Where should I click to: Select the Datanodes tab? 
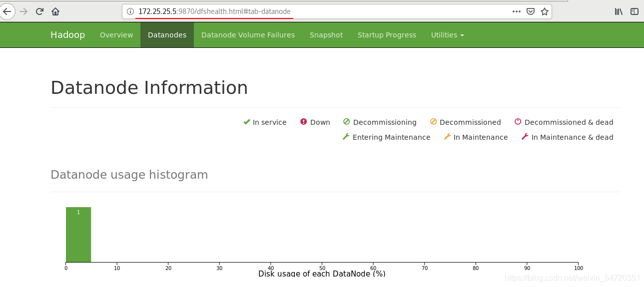[x=167, y=35]
